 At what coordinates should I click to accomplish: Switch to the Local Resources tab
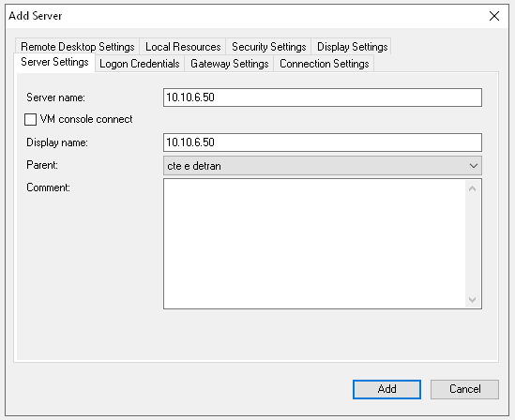pyautogui.click(x=183, y=47)
